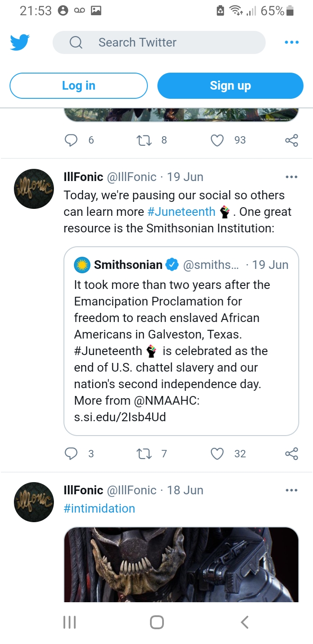Like the tweet with 93 likes
Viewport: 313px width, 644px height.
point(216,140)
